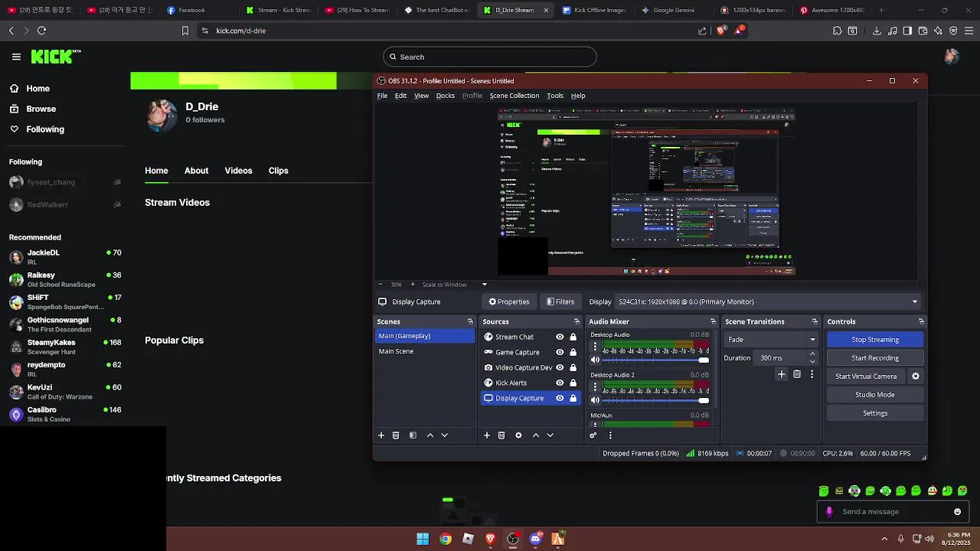Screen dimensions: 980x551
Task: Unlock the Kick Alerts source
Action: [x=573, y=383]
